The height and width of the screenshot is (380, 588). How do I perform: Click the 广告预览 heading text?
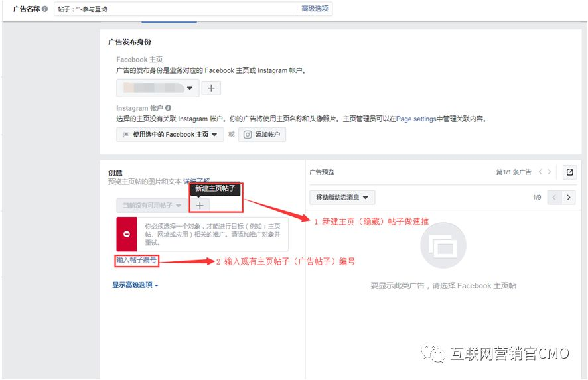pos(322,172)
